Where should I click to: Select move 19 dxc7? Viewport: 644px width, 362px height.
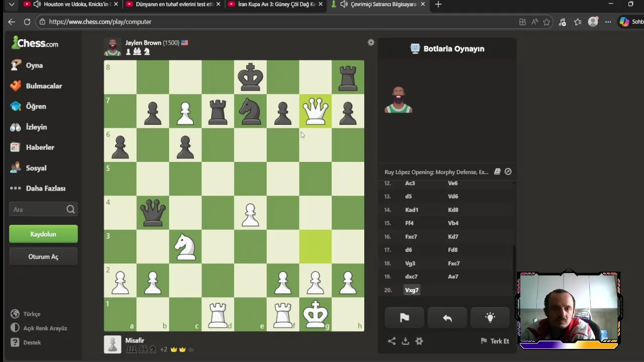tap(411, 277)
